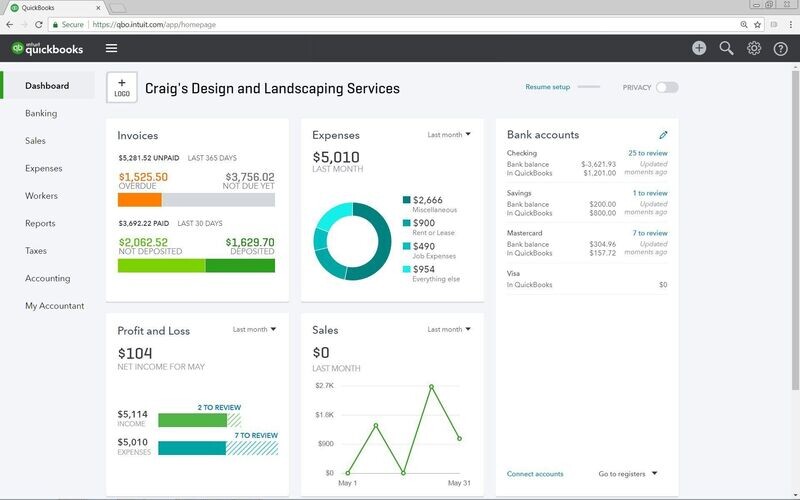
Task: Open Sales in sidebar
Action: (35, 141)
